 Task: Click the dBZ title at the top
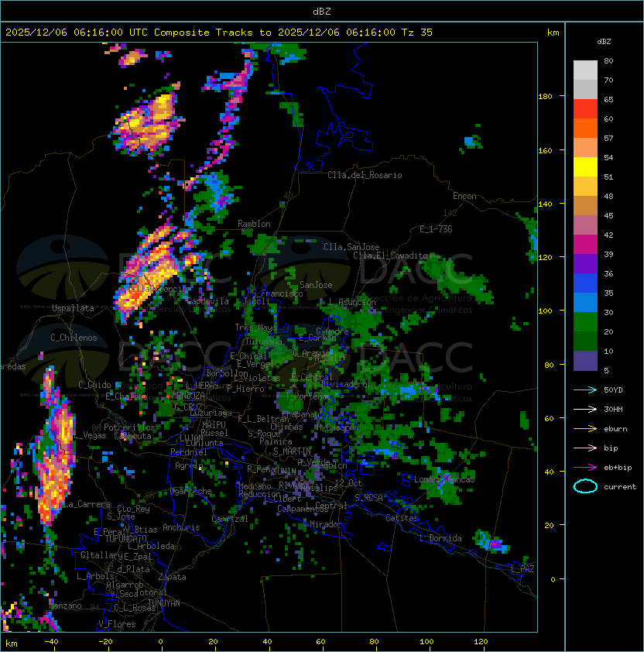(322, 11)
